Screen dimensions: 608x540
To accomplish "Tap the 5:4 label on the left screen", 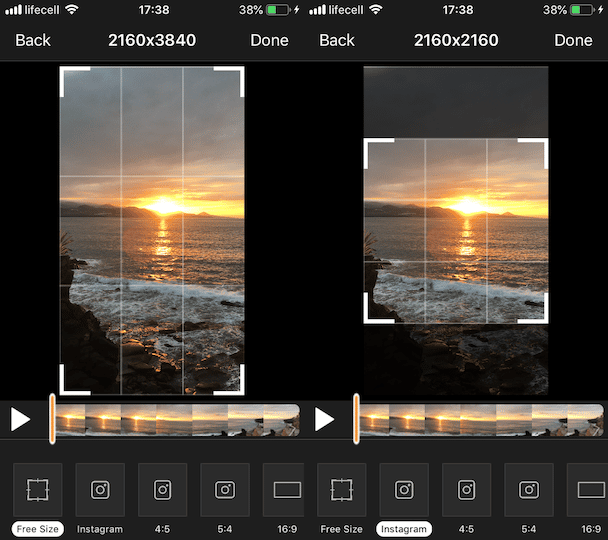I will [225, 529].
